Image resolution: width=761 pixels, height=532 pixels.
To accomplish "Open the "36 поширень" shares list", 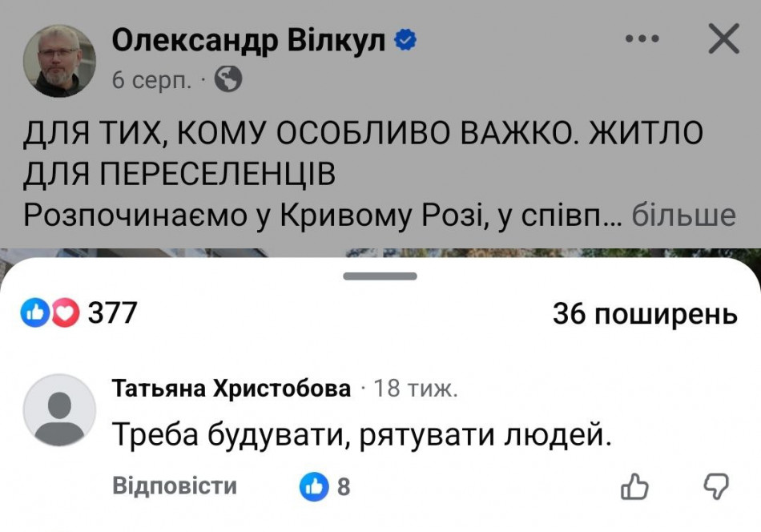I will (644, 315).
